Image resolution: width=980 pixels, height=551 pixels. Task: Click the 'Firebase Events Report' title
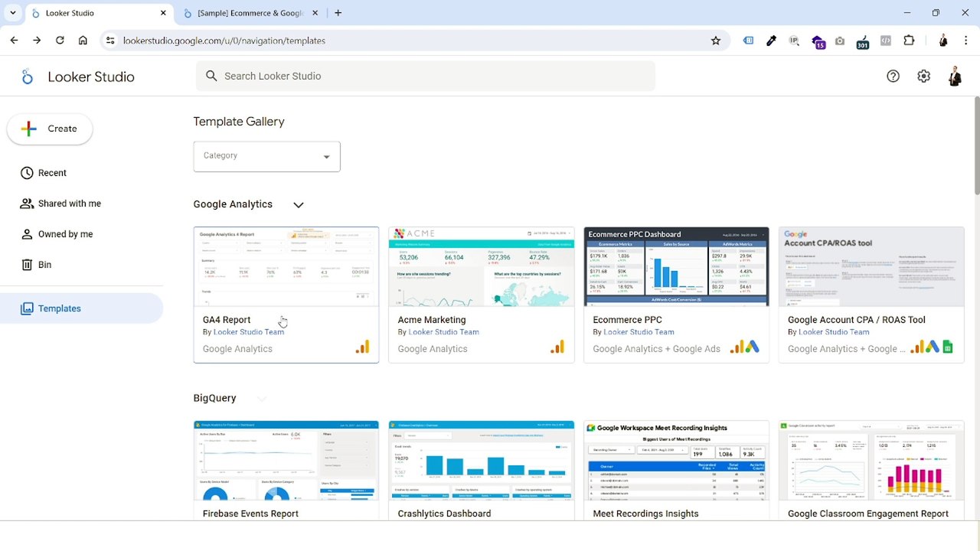250,514
